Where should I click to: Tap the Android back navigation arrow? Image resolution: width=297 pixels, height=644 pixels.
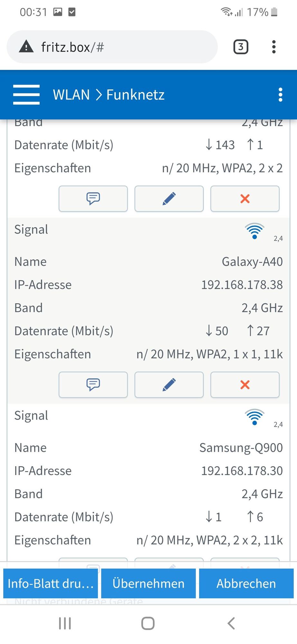click(231, 623)
